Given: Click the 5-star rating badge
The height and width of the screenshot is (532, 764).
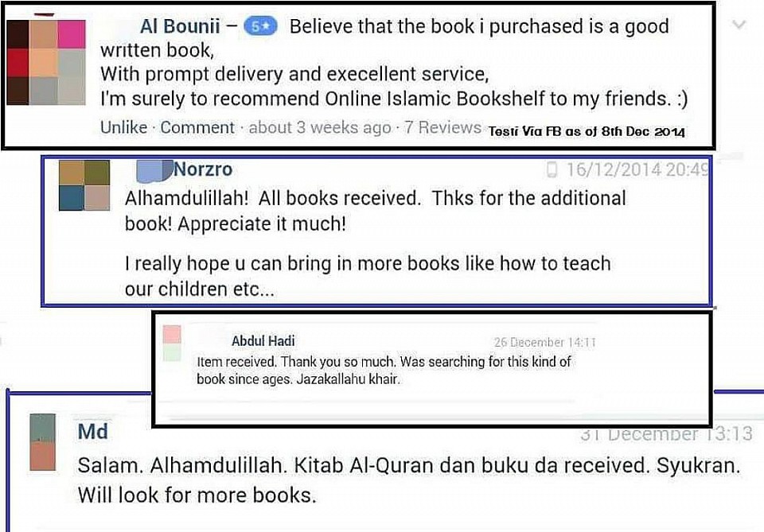Looking at the screenshot, I should pos(260,26).
